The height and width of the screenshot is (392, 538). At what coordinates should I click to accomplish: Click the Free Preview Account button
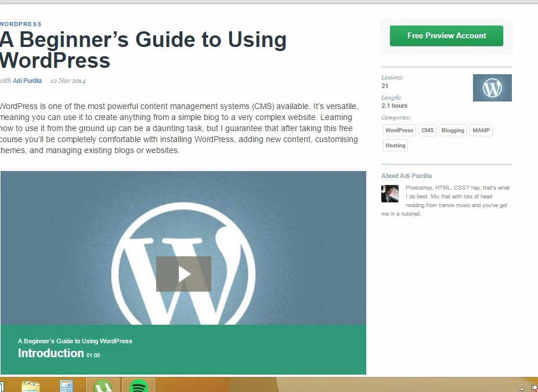coord(446,36)
